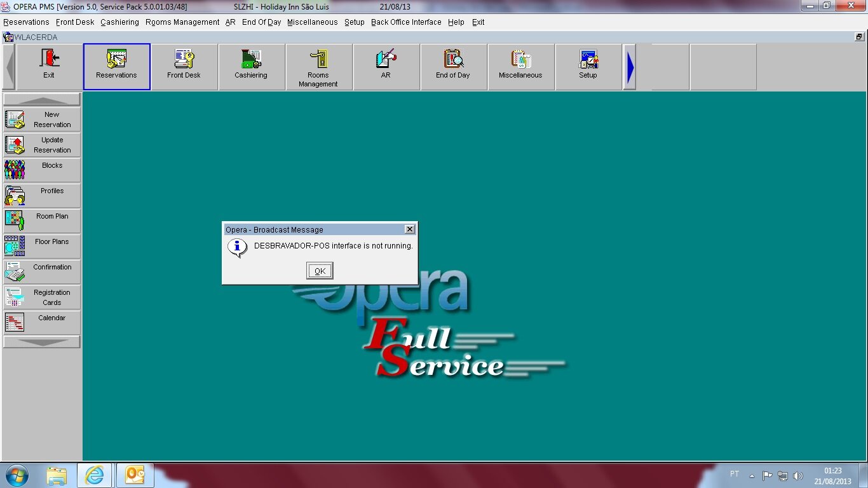The height and width of the screenshot is (488, 868).
Task: Click the Action Center flag icon
Action: (x=767, y=475)
